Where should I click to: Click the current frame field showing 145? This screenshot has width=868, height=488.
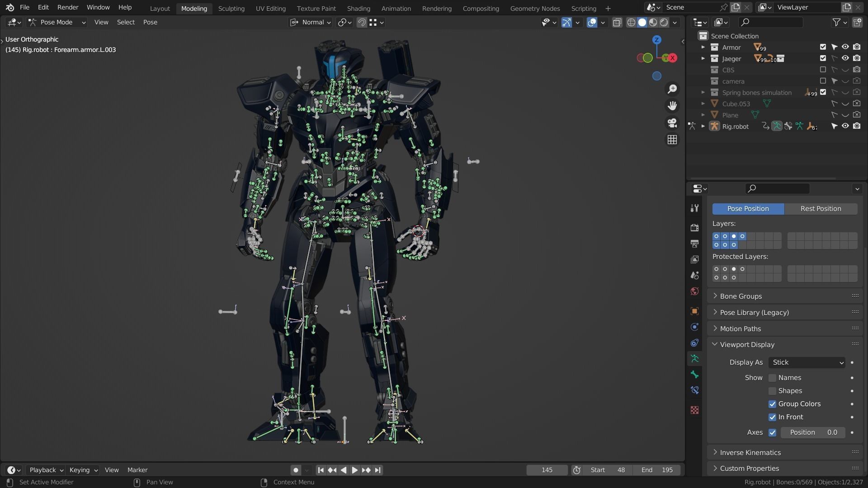(547, 470)
